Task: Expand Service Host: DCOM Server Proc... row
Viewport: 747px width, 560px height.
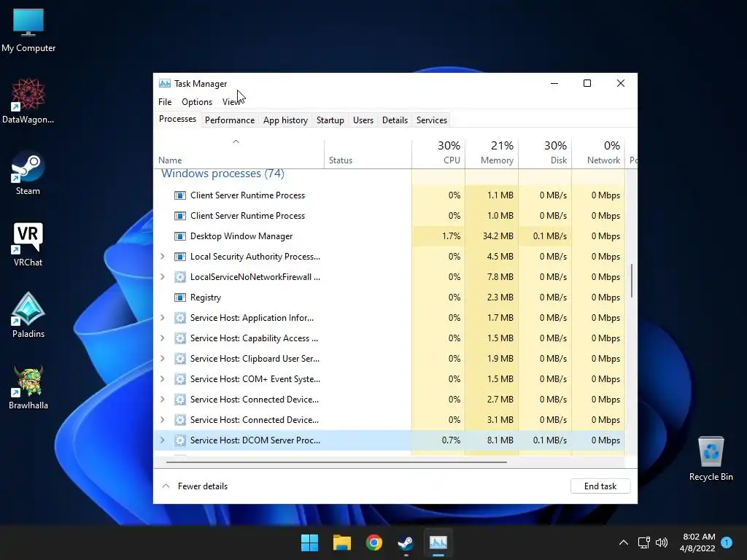Action: 163,440
